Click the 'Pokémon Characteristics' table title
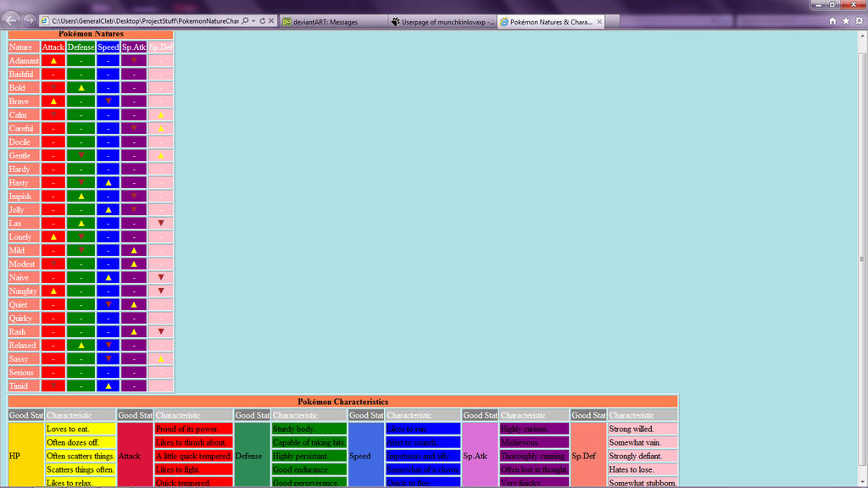 (x=342, y=402)
